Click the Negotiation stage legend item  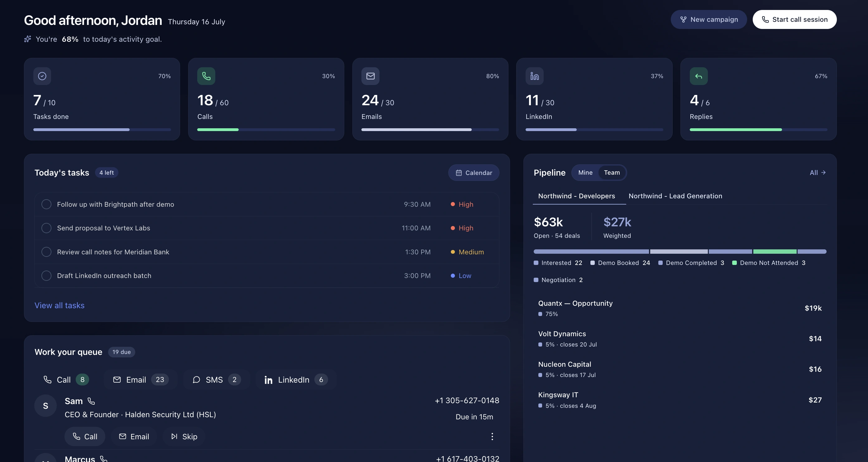tap(558, 280)
